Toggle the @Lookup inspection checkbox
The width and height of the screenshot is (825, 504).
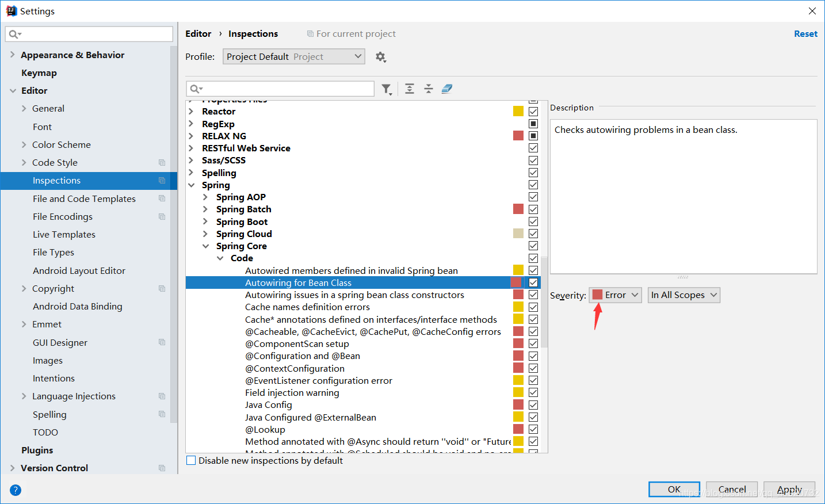click(533, 429)
